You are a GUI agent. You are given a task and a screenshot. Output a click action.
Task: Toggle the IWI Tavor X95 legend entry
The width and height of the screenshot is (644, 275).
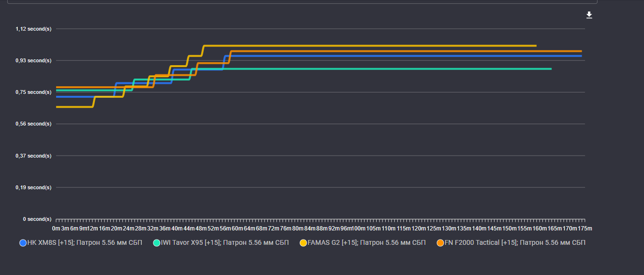pyautogui.click(x=221, y=243)
